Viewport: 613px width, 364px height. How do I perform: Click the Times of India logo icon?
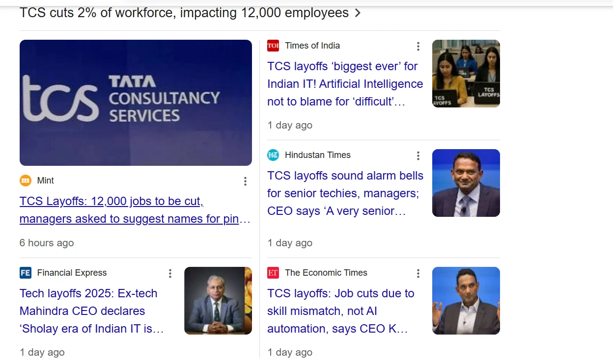(x=273, y=46)
